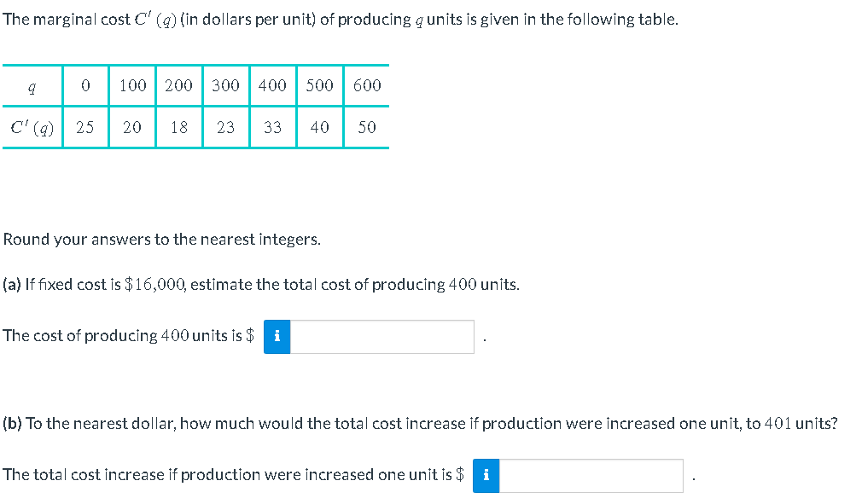862x504 pixels.
Task: Click the column header 0 in the table
Action: [x=85, y=84]
